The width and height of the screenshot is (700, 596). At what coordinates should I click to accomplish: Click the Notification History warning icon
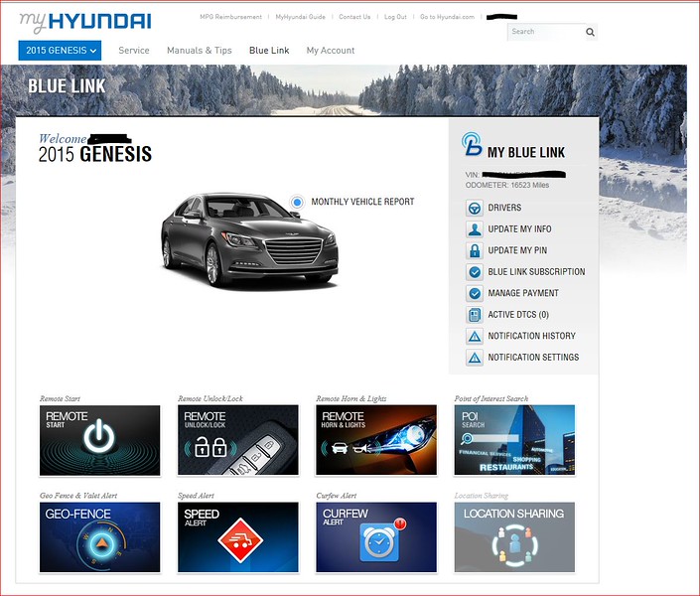[x=475, y=336]
